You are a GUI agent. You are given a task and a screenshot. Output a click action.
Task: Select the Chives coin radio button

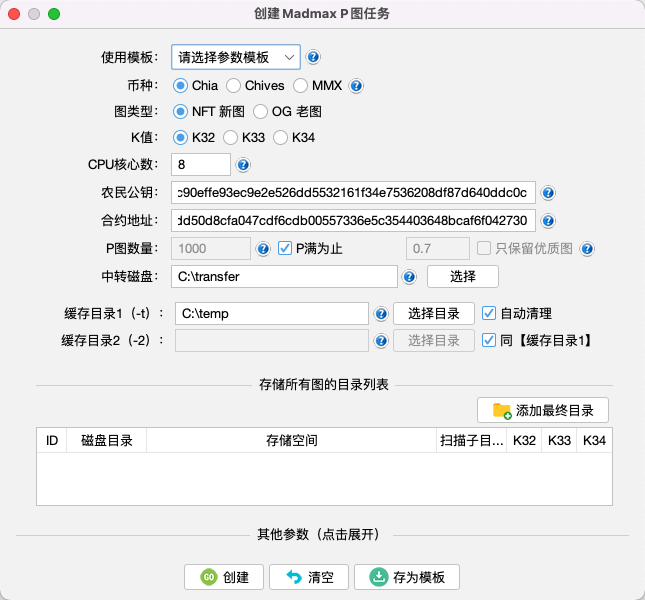point(234,86)
